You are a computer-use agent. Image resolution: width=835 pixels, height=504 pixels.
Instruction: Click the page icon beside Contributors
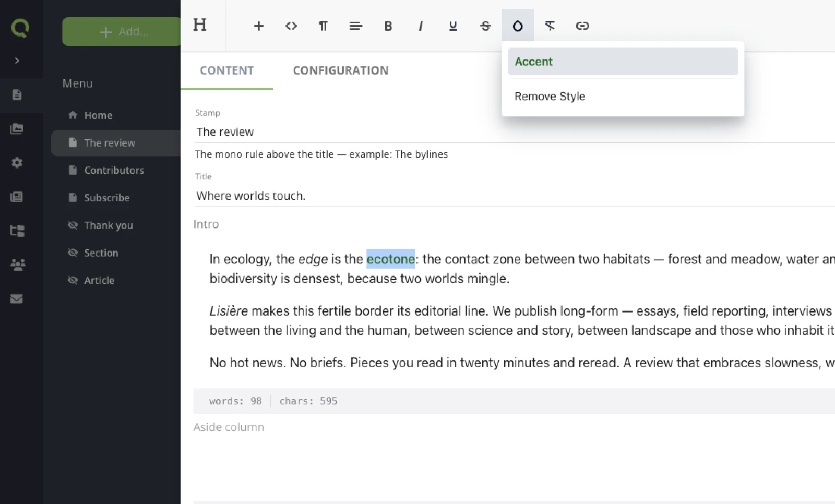73,170
